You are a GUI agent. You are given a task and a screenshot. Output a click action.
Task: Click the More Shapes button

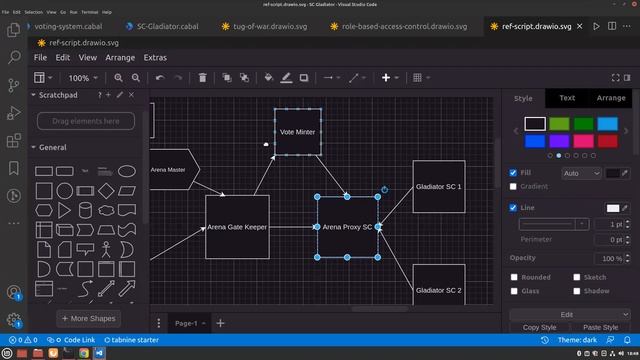pos(89,318)
